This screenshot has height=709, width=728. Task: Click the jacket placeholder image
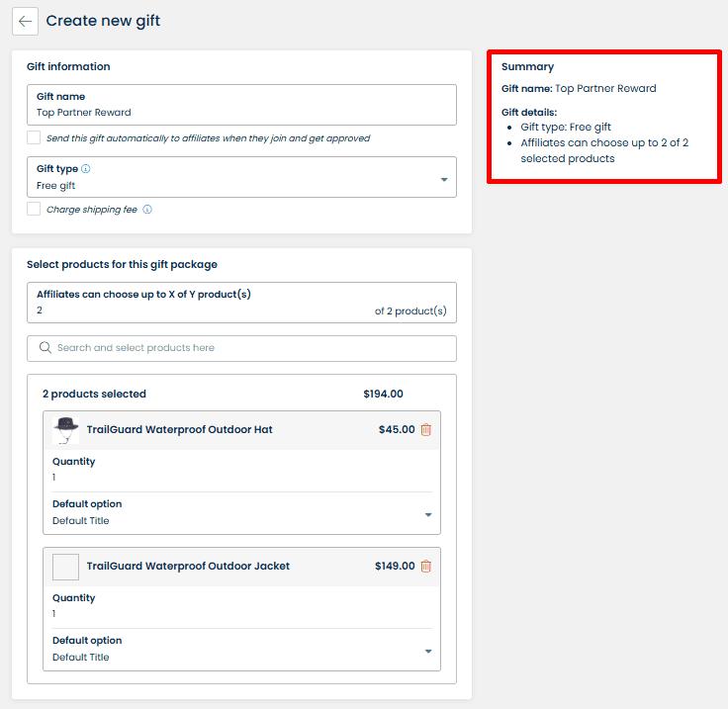point(66,567)
